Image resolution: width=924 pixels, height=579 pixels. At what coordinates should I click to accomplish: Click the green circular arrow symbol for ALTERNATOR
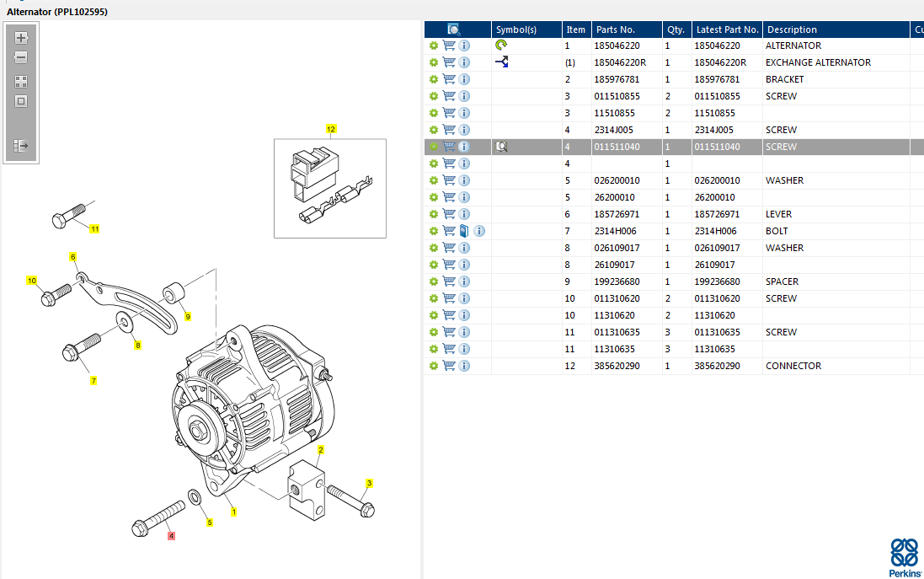[501, 45]
